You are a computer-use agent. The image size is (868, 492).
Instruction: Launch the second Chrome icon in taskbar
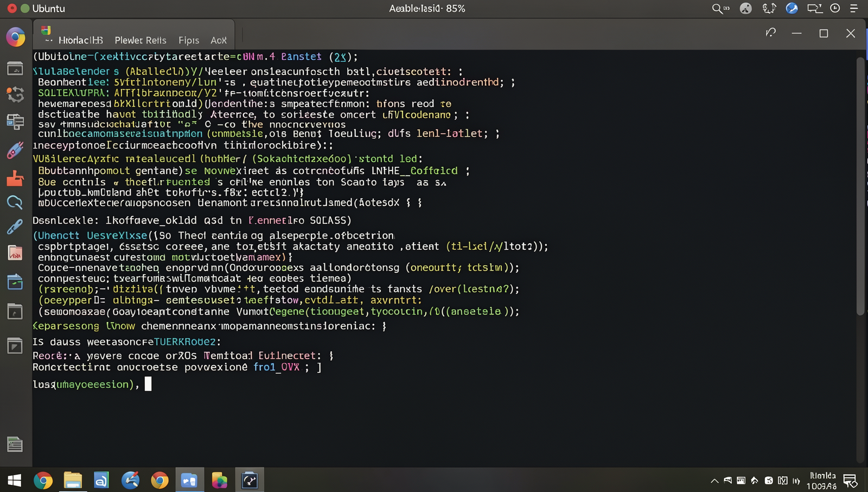(159, 480)
